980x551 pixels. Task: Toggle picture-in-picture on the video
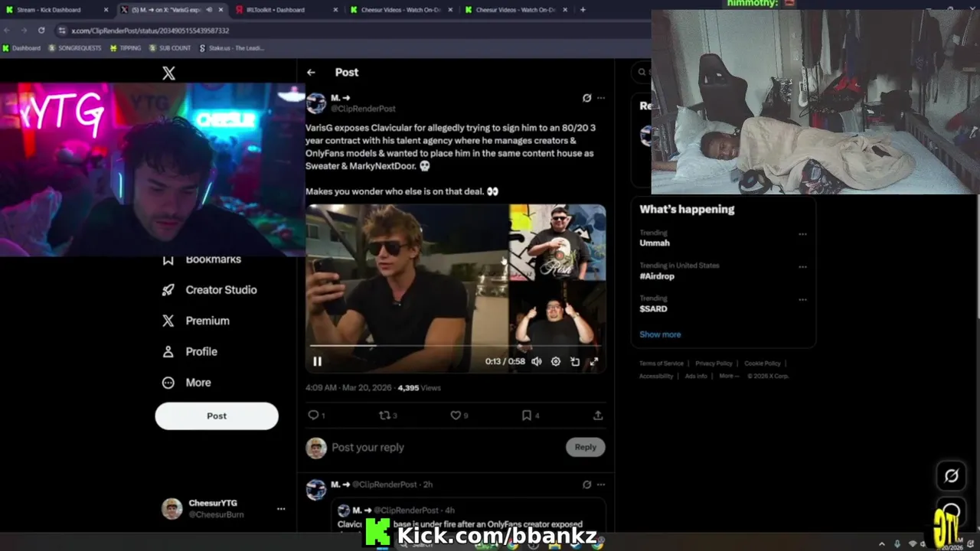tap(575, 361)
